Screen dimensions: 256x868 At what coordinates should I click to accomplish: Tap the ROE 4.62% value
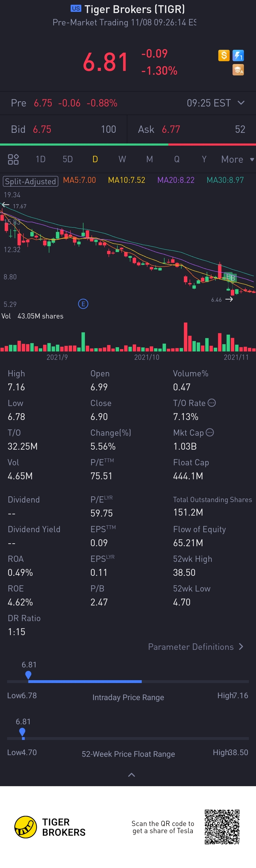(20, 602)
